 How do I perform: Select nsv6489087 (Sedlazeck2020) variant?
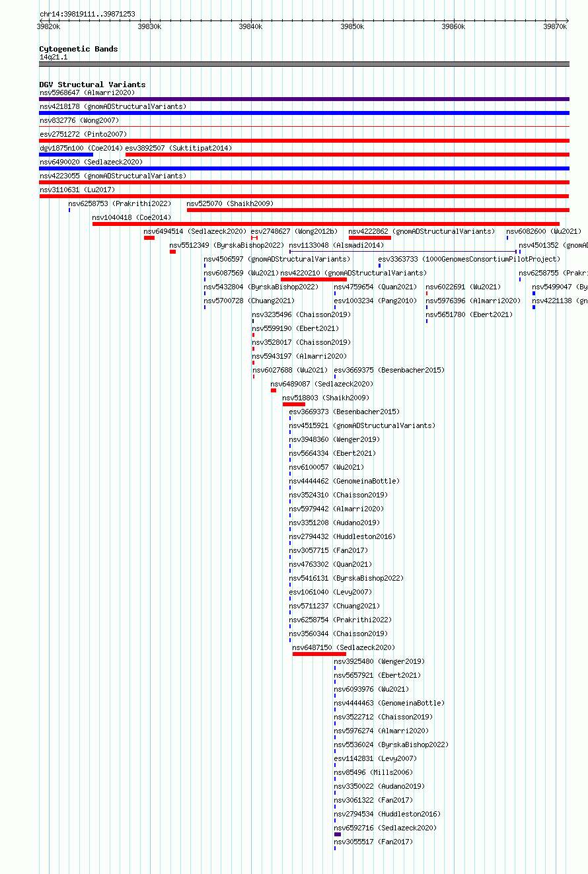322,384
